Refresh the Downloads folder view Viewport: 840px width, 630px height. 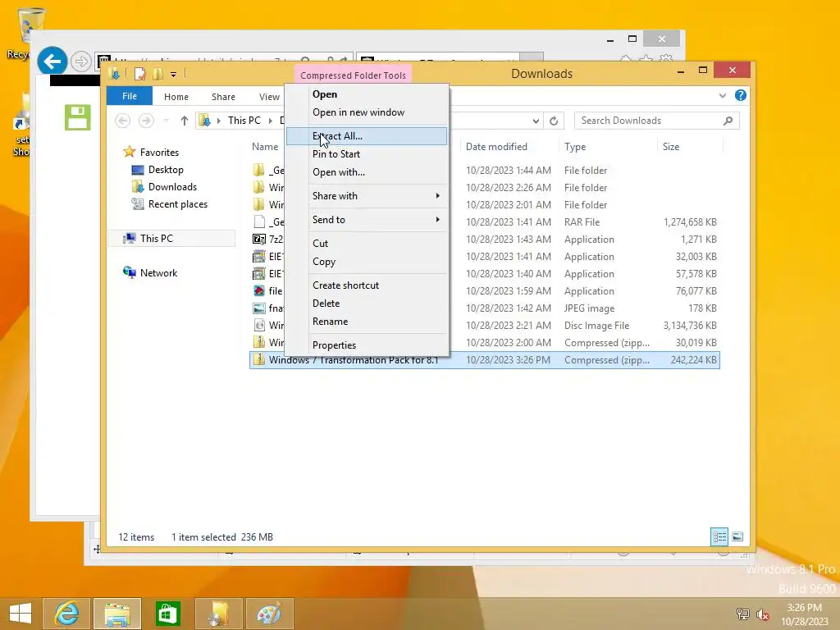point(554,121)
